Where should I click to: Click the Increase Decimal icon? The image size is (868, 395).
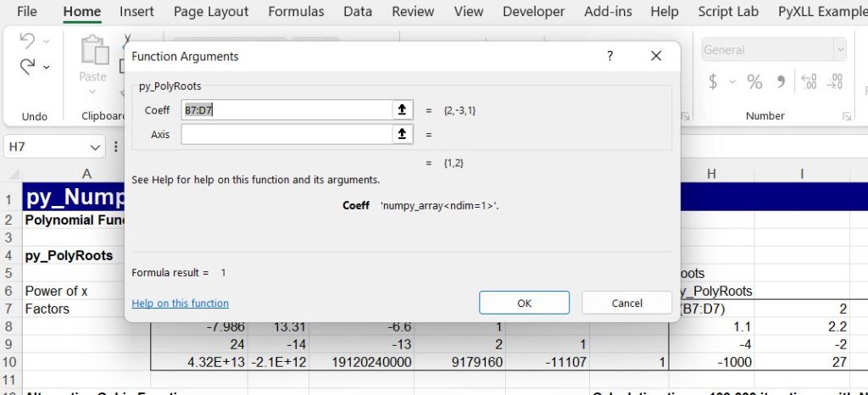click(809, 82)
